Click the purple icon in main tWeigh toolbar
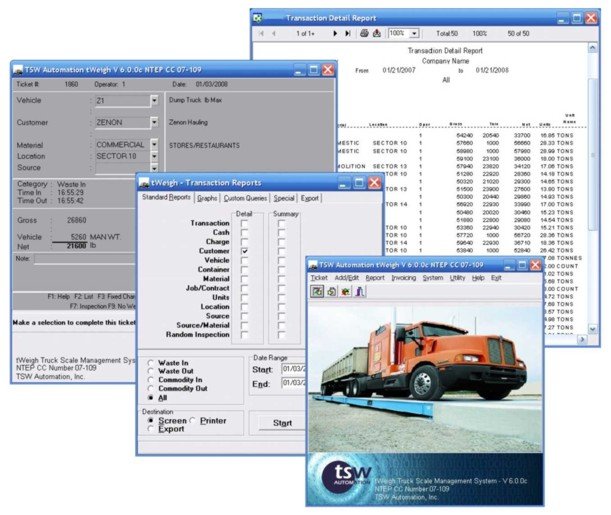 (359, 291)
